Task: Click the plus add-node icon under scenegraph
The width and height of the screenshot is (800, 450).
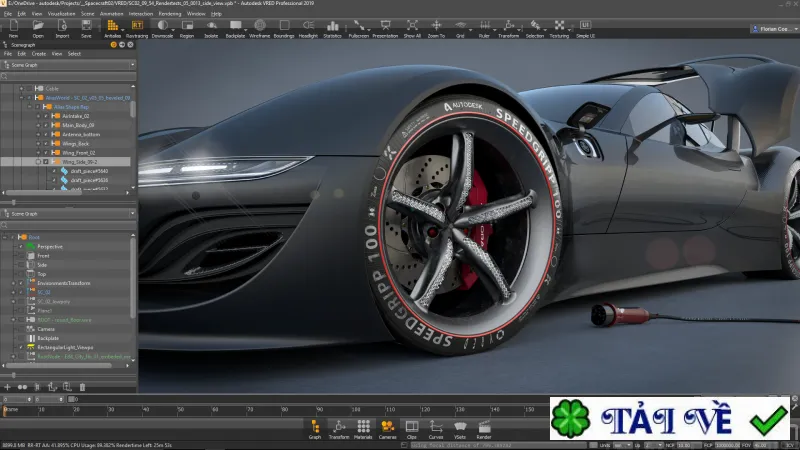Action: coord(7,387)
